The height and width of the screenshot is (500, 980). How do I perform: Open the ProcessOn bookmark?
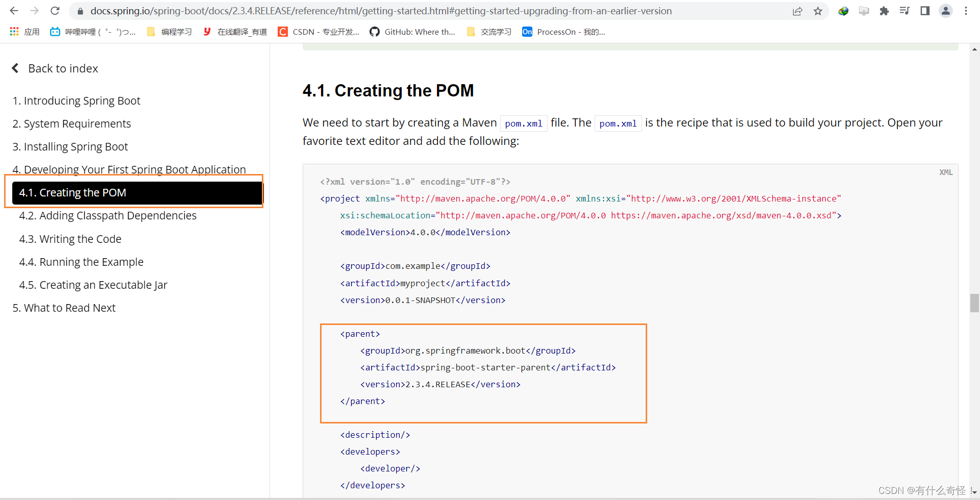[x=563, y=32]
